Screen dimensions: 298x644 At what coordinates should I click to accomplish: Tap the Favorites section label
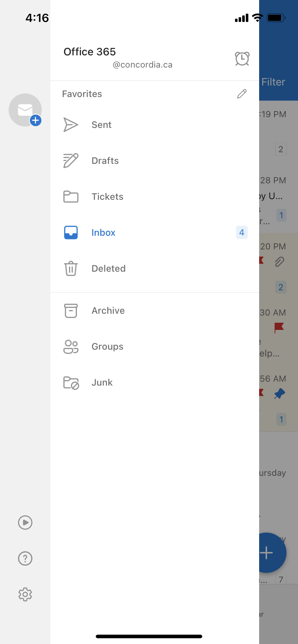pyautogui.click(x=82, y=94)
